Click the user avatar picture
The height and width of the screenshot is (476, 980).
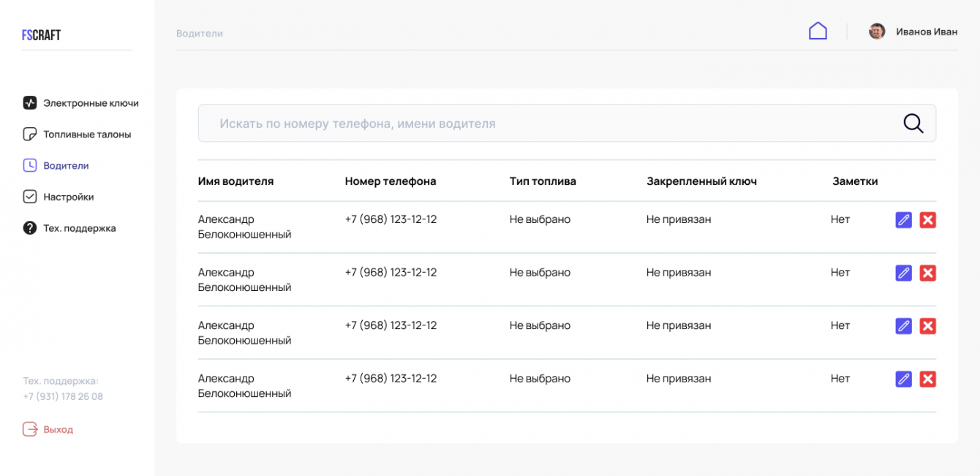click(x=877, y=31)
